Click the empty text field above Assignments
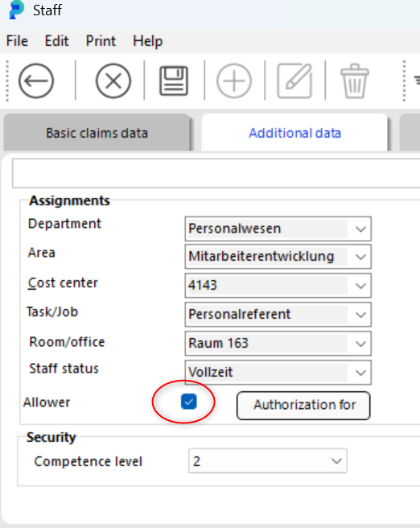This screenshot has width=420, height=528. coord(216,174)
